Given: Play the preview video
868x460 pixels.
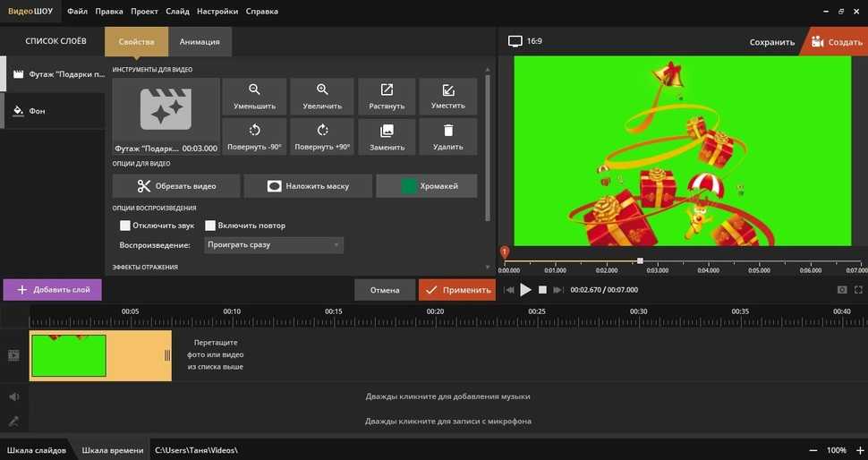Looking at the screenshot, I should [525, 290].
